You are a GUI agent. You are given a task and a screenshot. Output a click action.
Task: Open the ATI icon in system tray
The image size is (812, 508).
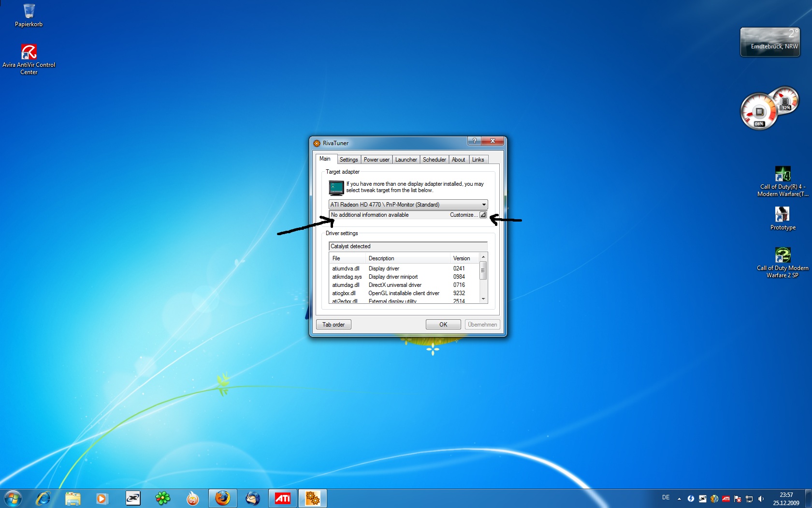[726, 498]
